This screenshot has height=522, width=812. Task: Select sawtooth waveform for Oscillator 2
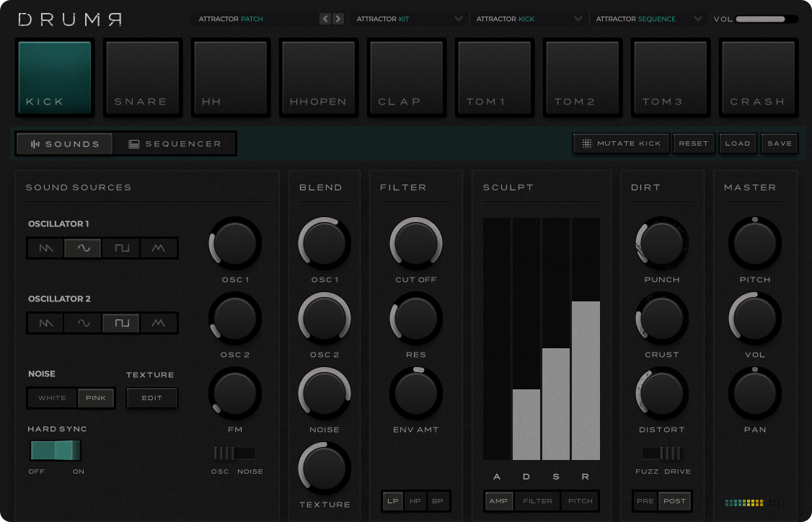46,323
